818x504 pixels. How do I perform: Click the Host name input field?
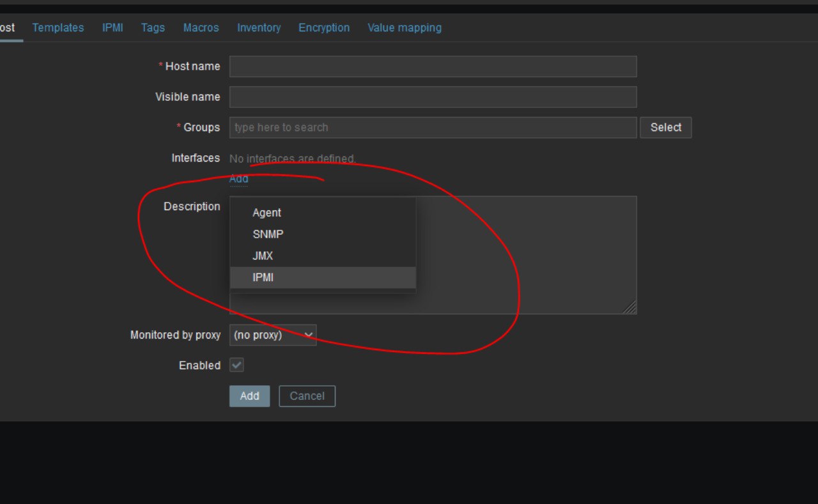[433, 66]
